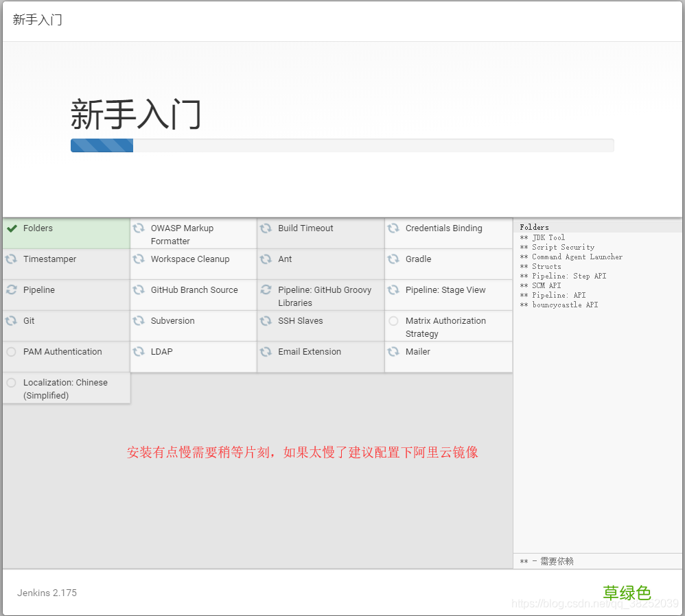Viewport: 685px width, 616px height.
Task: Click the spinner next to OWASP Markup Formatter
Action: coord(138,228)
